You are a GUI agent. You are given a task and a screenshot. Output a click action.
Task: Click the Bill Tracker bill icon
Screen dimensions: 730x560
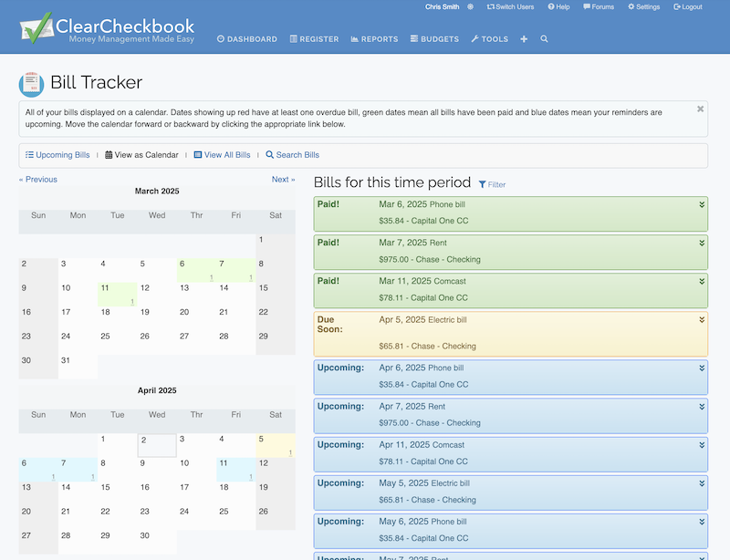[31, 83]
